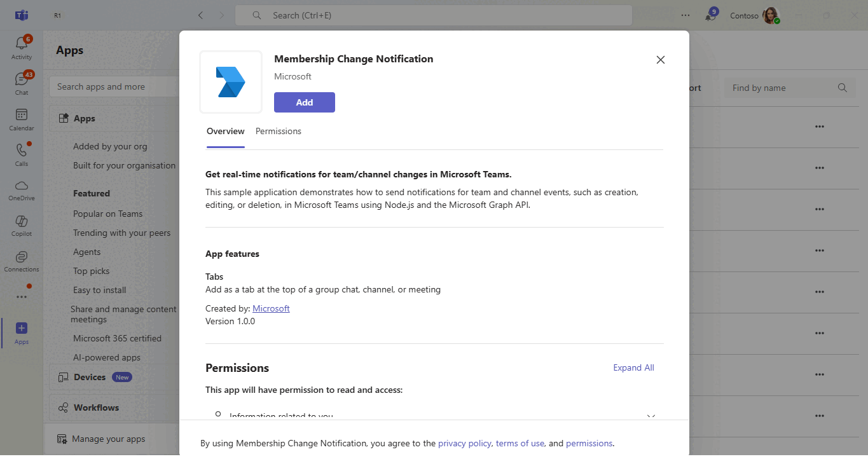Select the Apps icon in the left rail
The height and width of the screenshot is (459, 868).
pyautogui.click(x=22, y=332)
